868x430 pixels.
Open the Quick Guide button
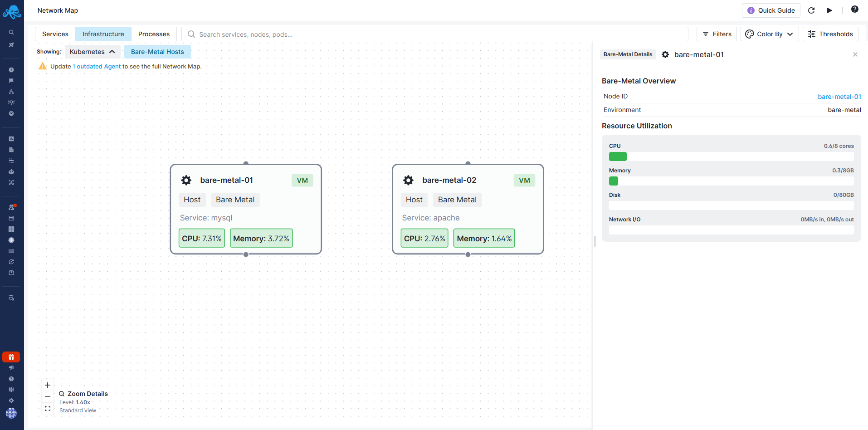771,10
